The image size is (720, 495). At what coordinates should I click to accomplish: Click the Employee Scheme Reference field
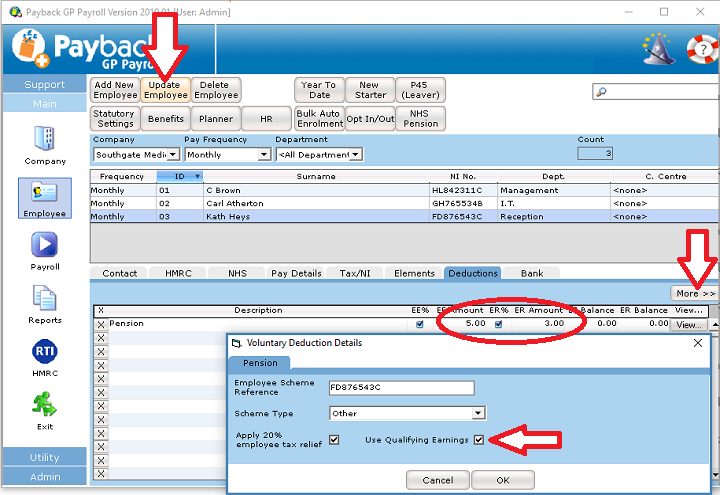pyautogui.click(x=406, y=384)
